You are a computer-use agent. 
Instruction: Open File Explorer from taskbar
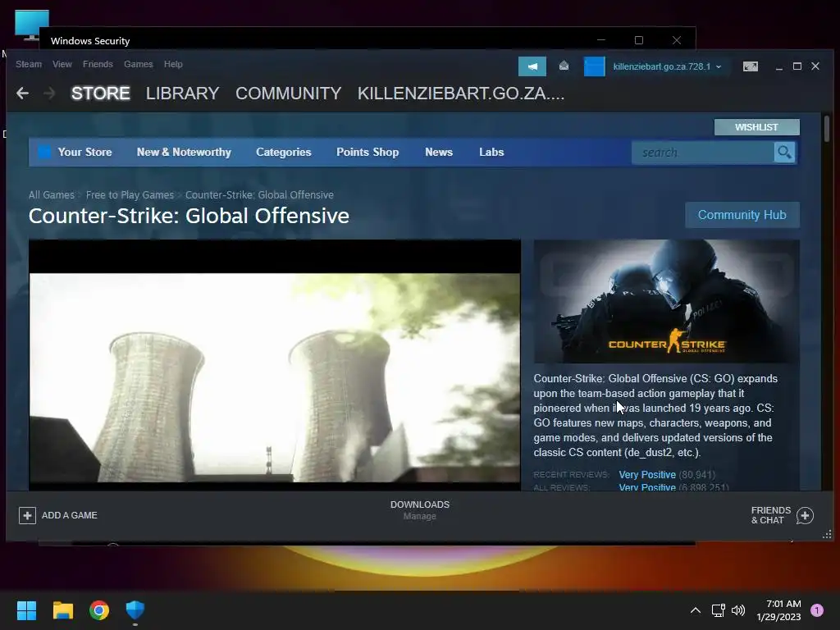62,610
